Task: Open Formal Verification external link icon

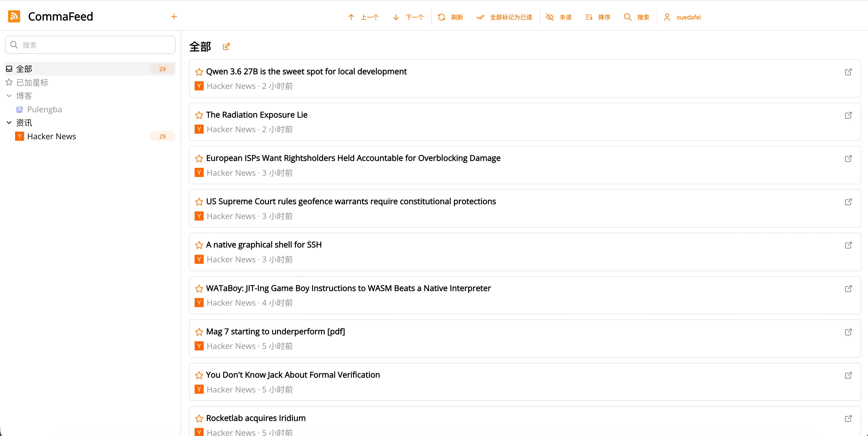Action: tap(848, 375)
